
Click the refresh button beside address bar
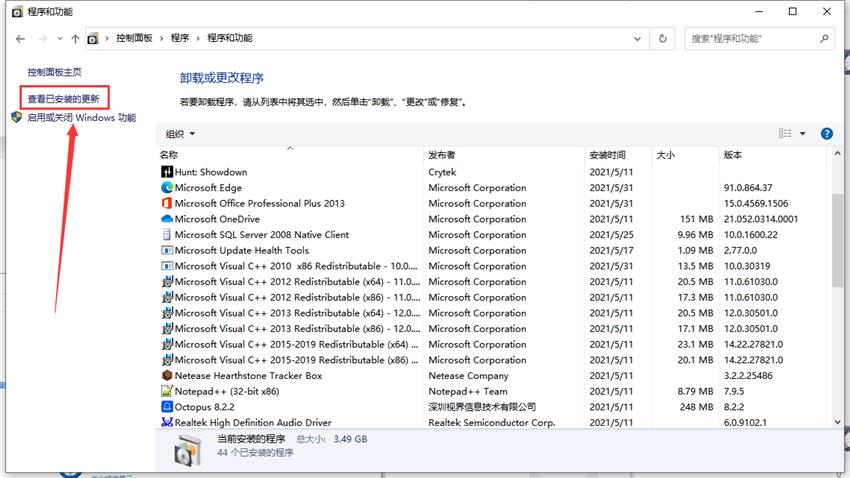(662, 38)
